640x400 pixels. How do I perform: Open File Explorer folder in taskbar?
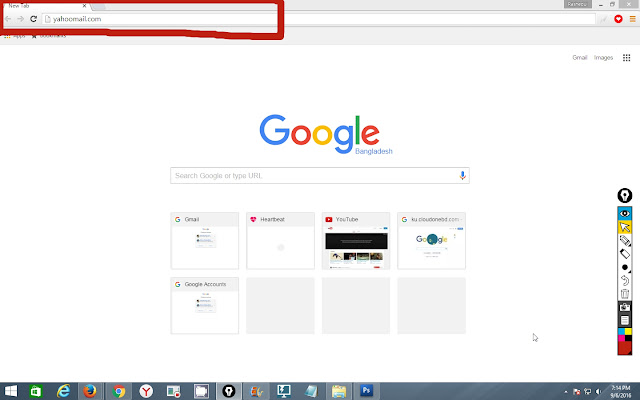(339, 391)
